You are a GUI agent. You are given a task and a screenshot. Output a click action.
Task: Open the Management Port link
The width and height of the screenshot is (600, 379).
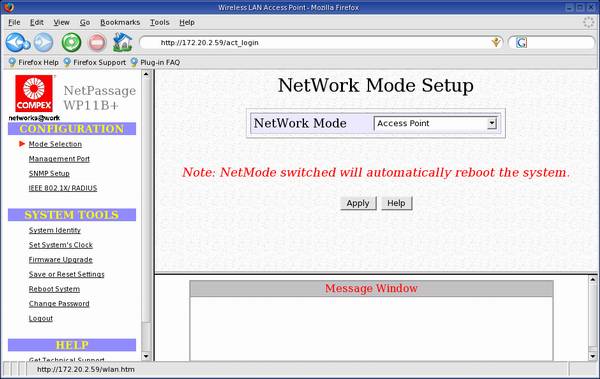click(59, 158)
